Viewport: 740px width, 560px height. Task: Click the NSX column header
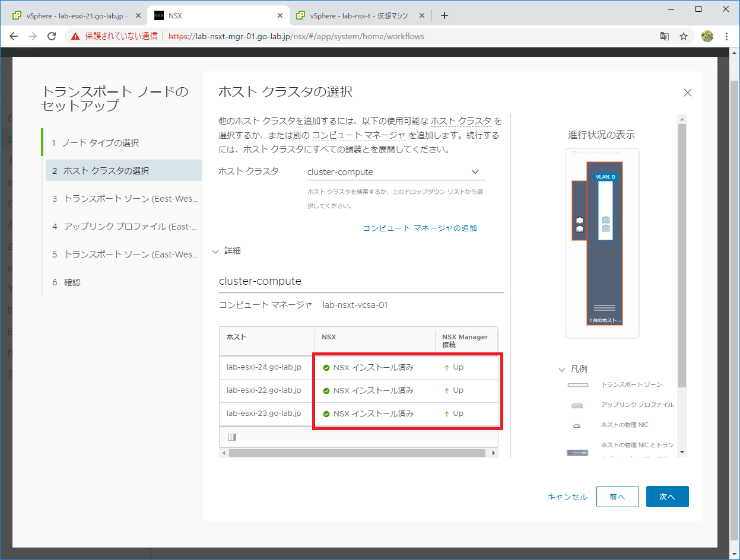(374, 341)
